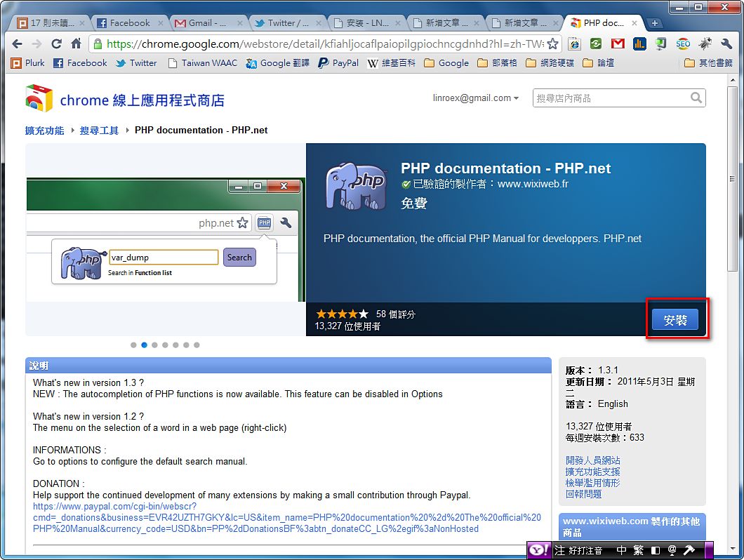
Task: Select the last screenshot carousel dot
Action: pyautogui.click(x=197, y=345)
